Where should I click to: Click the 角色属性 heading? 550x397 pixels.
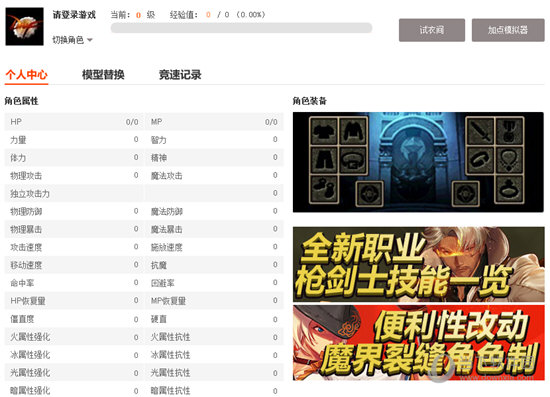coord(21,101)
